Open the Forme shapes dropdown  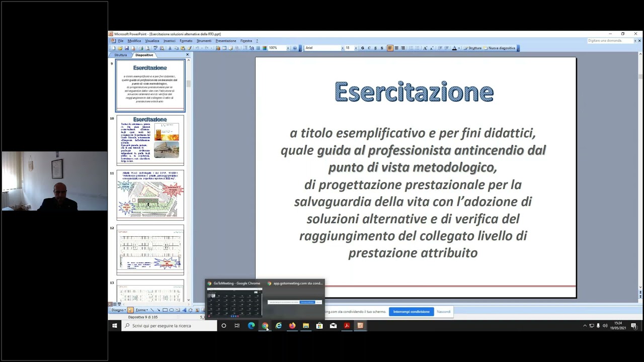coord(142,310)
